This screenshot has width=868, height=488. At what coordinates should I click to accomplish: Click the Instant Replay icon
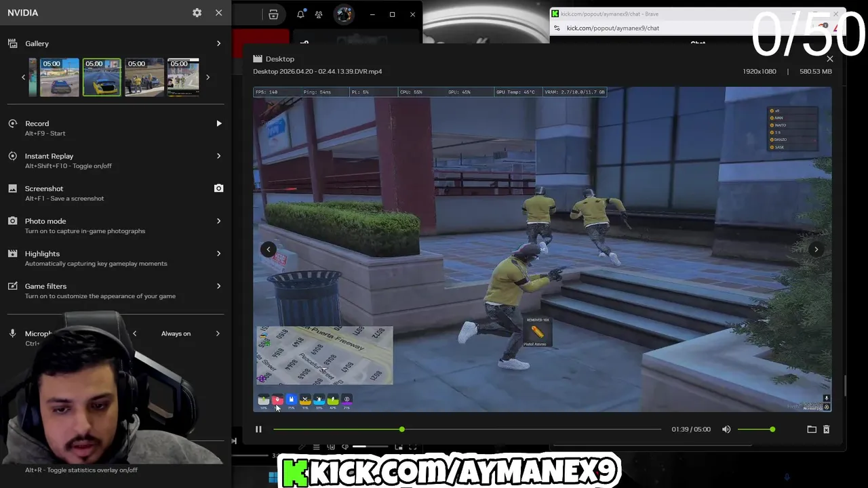[12, 156]
